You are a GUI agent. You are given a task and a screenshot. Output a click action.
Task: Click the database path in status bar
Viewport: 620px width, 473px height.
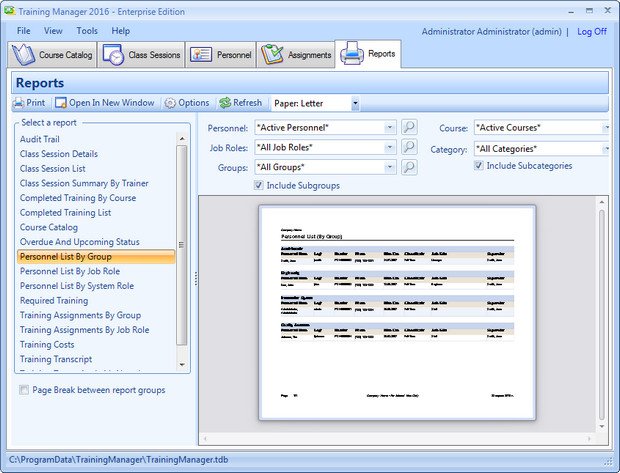pyautogui.click(x=118, y=460)
